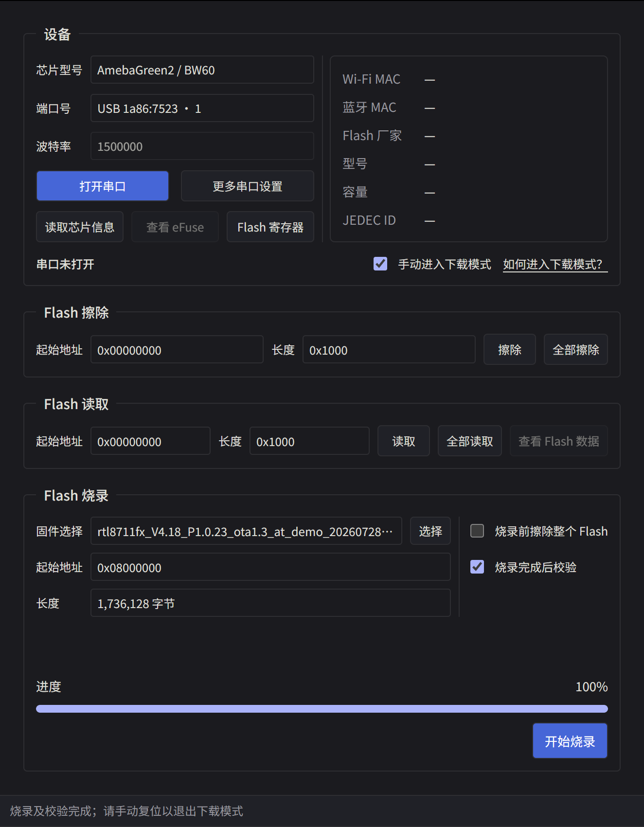Open the 芯片型号 AmebaGreen2 / BW60 dropdown
The height and width of the screenshot is (827, 644).
click(202, 70)
